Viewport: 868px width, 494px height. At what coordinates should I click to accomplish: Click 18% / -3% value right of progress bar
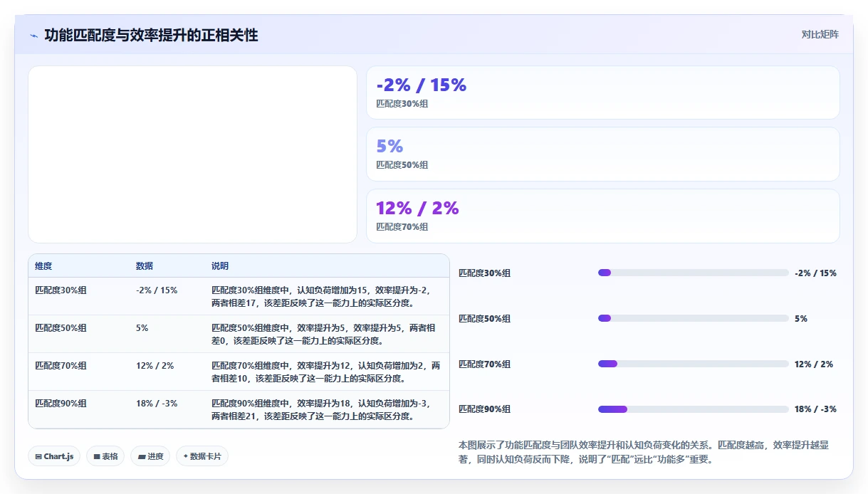(815, 409)
